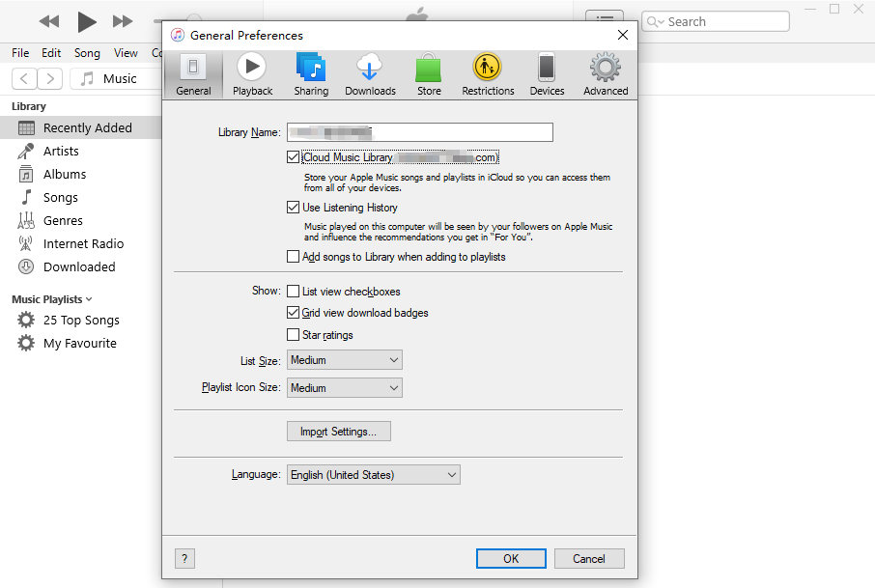Close the General Preferences dialog
This screenshot has width=875, height=588.
[x=623, y=35]
